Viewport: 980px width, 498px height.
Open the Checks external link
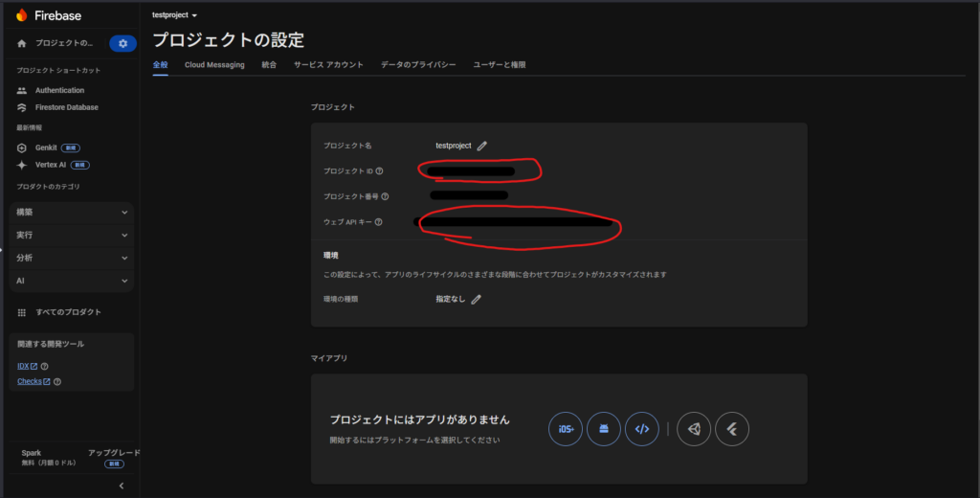pos(33,381)
